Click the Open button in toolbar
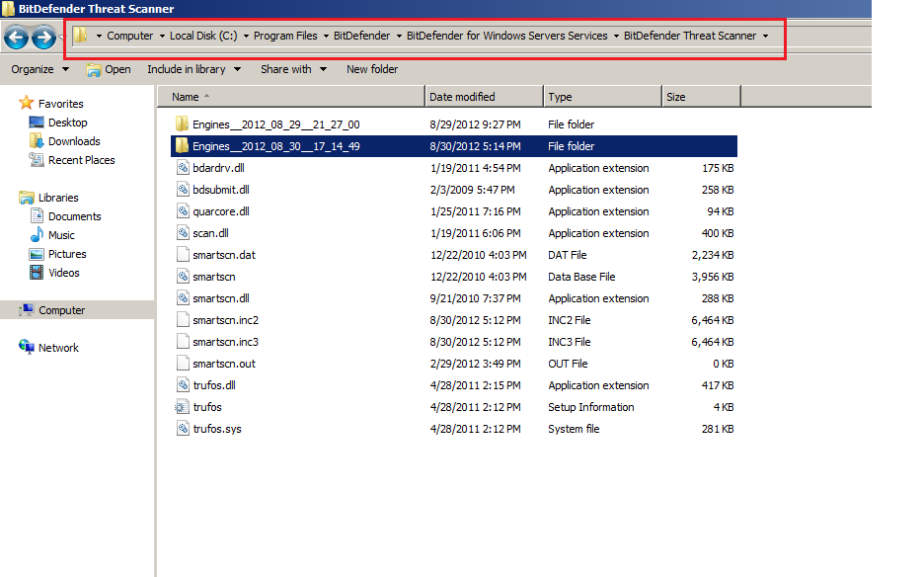The image size is (924, 577). coord(109,69)
